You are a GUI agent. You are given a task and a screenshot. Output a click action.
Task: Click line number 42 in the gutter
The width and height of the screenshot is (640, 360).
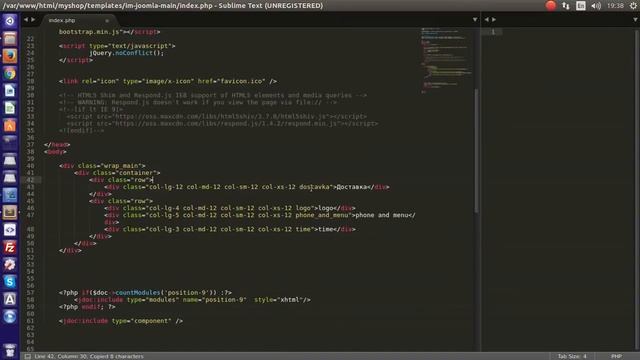[x=30, y=180]
